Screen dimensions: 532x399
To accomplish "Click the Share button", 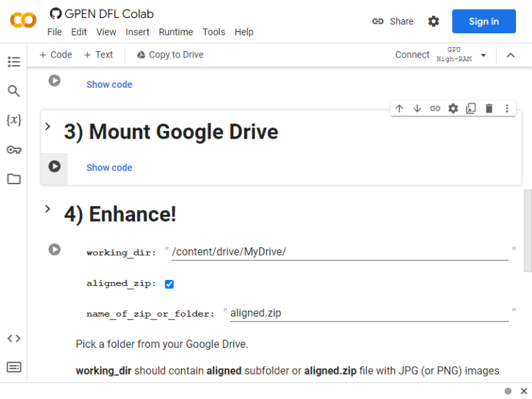I will pyautogui.click(x=393, y=21).
